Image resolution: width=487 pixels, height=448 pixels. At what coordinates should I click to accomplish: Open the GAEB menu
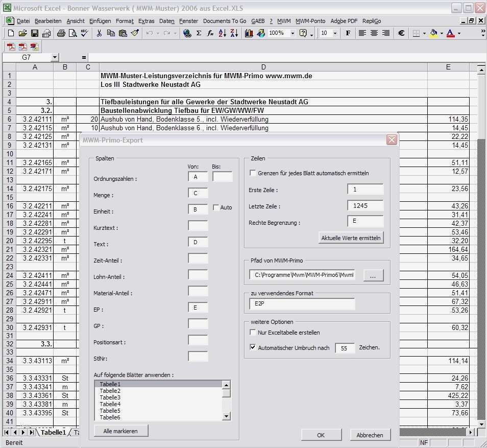pos(258,21)
